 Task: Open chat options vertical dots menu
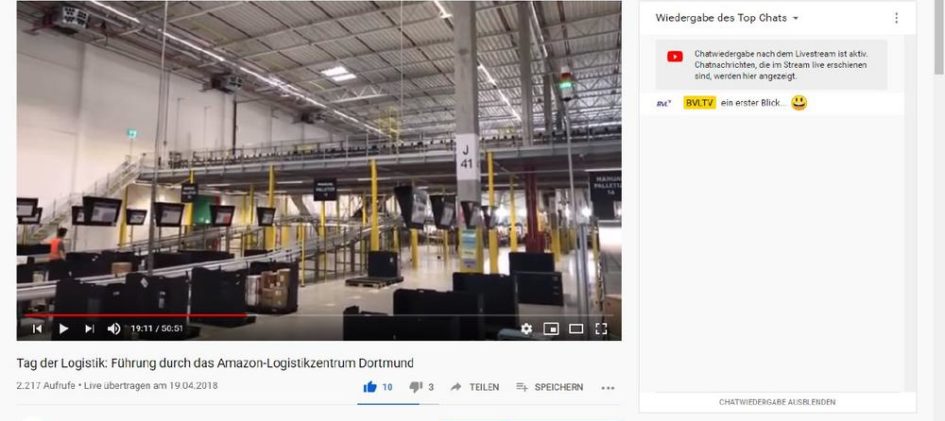[896, 18]
